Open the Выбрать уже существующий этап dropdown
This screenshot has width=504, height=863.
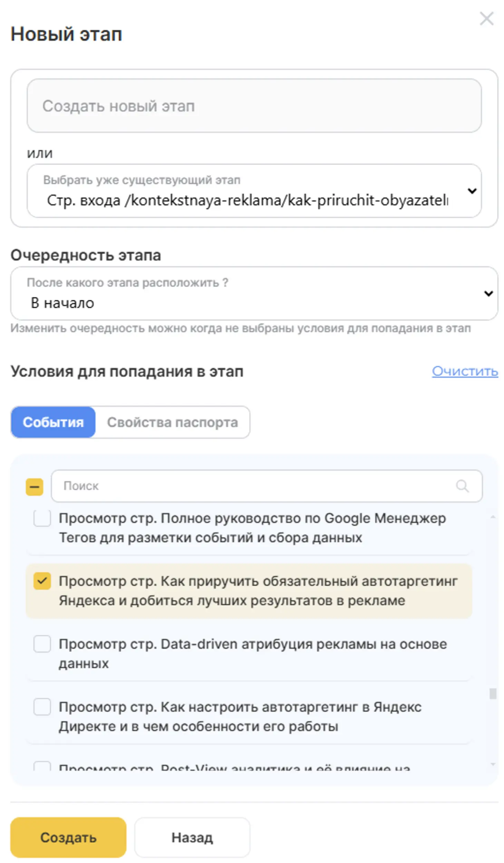click(254, 191)
